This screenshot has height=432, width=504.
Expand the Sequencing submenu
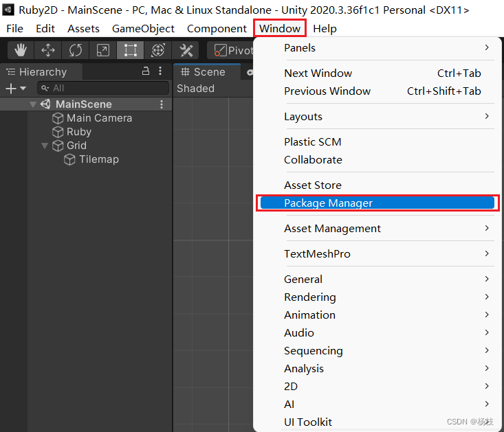point(377,351)
